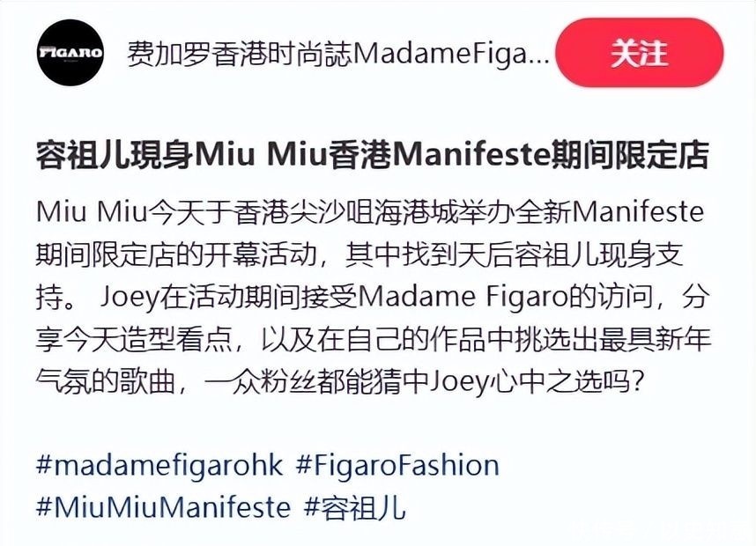Open the 费加罗香港时尚誌MadameFiga... account name

click(338, 54)
